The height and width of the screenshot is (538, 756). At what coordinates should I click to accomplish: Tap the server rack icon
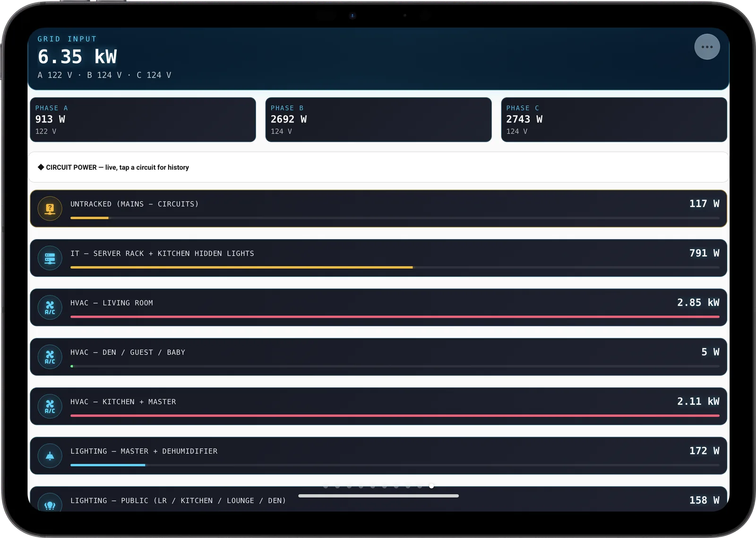(x=50, y=258)
